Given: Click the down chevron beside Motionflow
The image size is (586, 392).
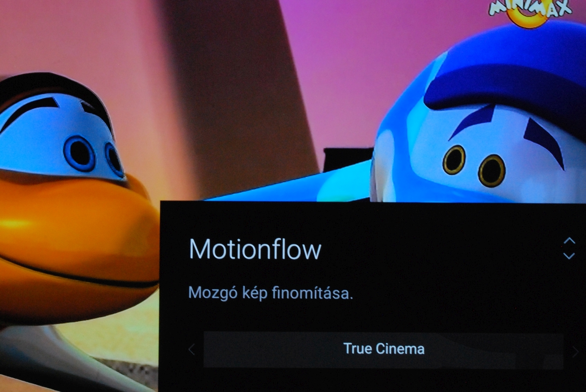Looking at the screenshot, I should (x=569, y=256).
